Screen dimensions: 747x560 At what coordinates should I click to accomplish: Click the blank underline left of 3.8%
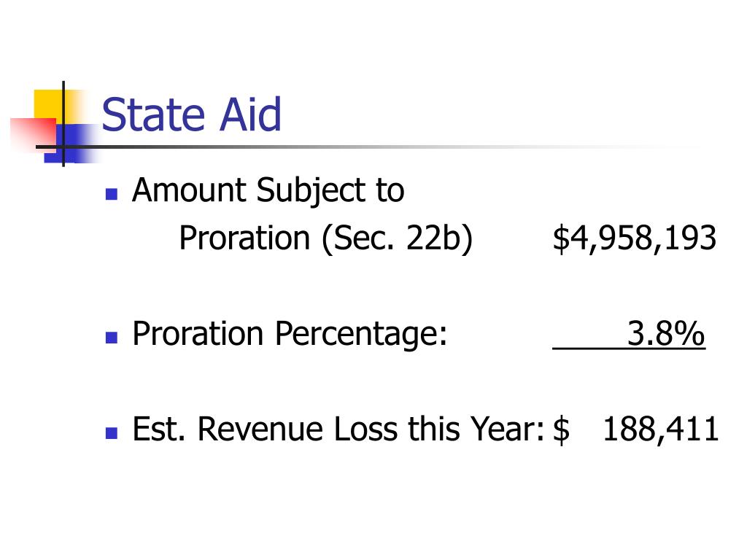(589, 349)
